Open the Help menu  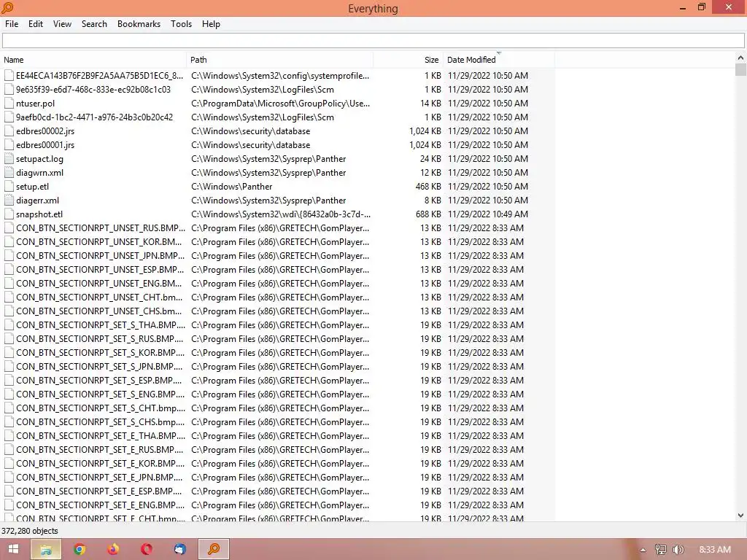tap(211, 24)
